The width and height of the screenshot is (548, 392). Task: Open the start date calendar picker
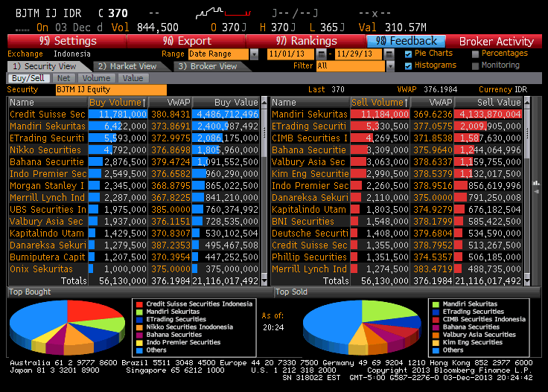pyautogui.click(x=321, y=54)
